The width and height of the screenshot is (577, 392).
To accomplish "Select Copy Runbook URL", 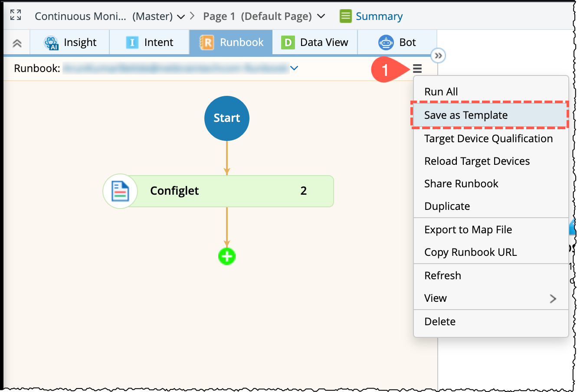I will click(x=491, y=252).
